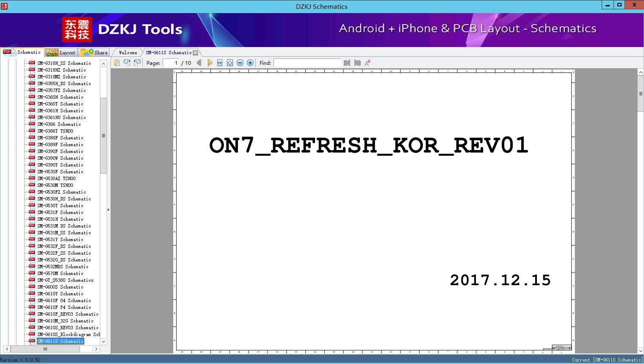This screenshot has height=364, width=644.
Task: Select SM-G530M TSHOO entry
Action: pos(55,185)
